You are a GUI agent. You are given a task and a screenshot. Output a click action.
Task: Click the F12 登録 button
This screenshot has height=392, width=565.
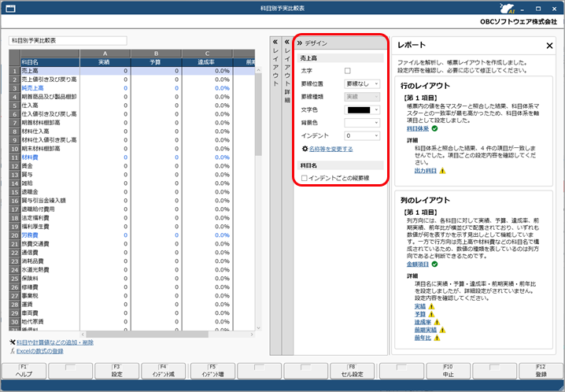(541, 371)
